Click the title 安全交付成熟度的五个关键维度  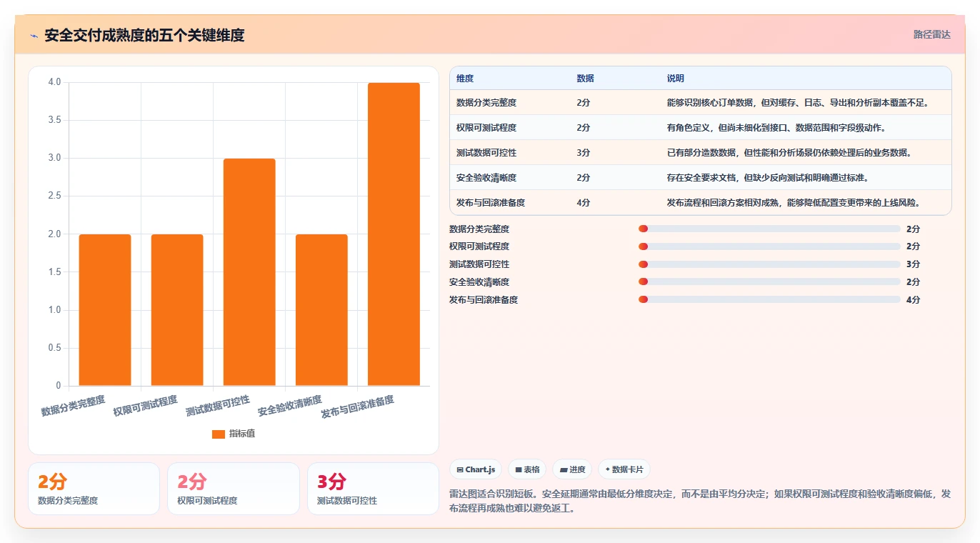144,36
